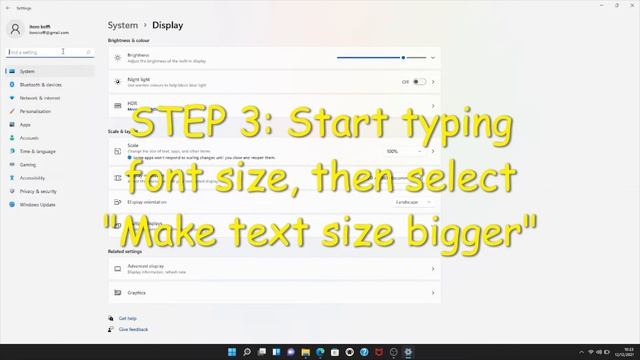The image size is (640, 360).
Task: Select Bluetooth & devices in the sidebar
Action: click(x=40, y=84)
